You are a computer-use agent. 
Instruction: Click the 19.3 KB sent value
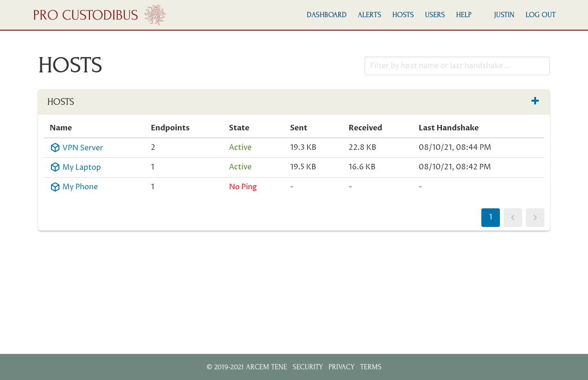[x=303, y=148]
